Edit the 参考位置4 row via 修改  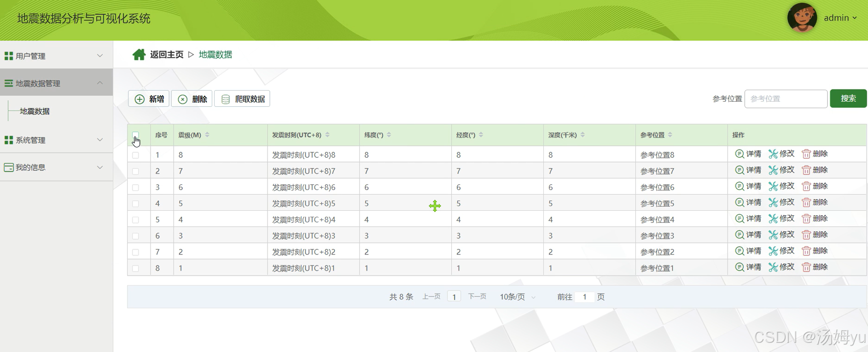[x=781, y=218]
